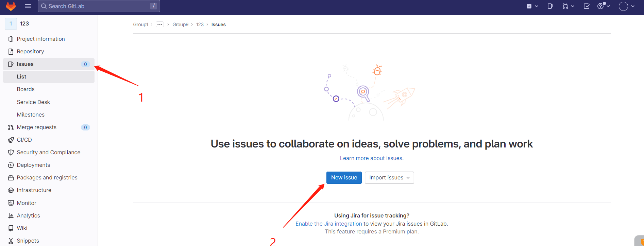Open the GitLab fox logo home

point(11,6)
